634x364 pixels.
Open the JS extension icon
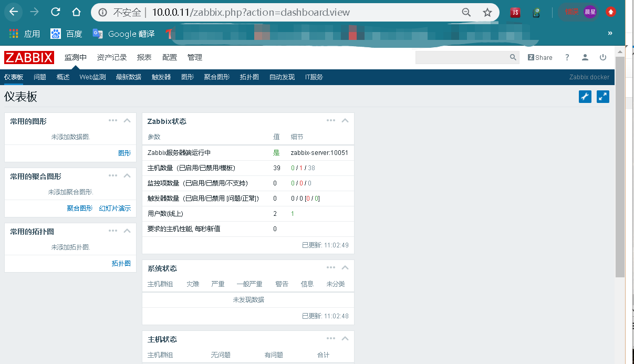(x=515, y=12)
